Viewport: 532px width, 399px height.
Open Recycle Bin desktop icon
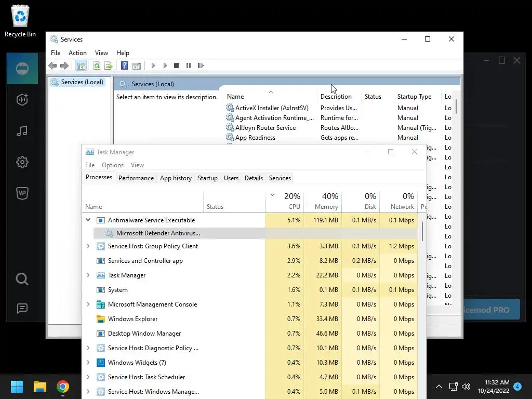tap(20, 21)
